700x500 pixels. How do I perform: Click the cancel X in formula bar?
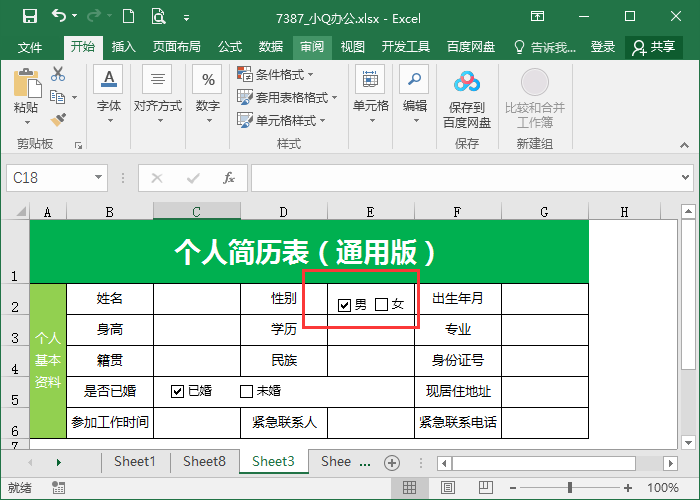[x=157, y=178]
